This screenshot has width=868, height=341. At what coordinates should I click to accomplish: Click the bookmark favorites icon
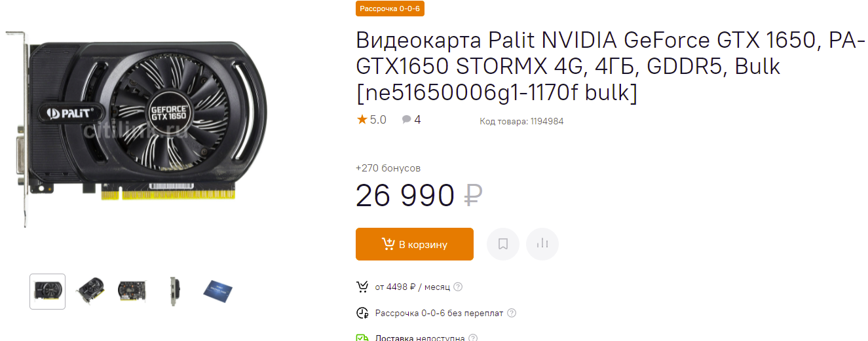(503, 244)
